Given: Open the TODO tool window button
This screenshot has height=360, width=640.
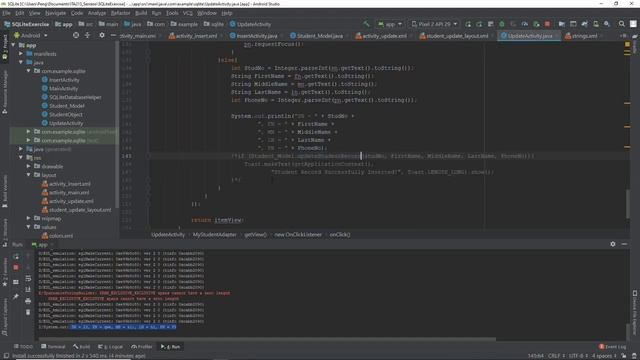Looking at the screenshot, I should pos(23,347).
